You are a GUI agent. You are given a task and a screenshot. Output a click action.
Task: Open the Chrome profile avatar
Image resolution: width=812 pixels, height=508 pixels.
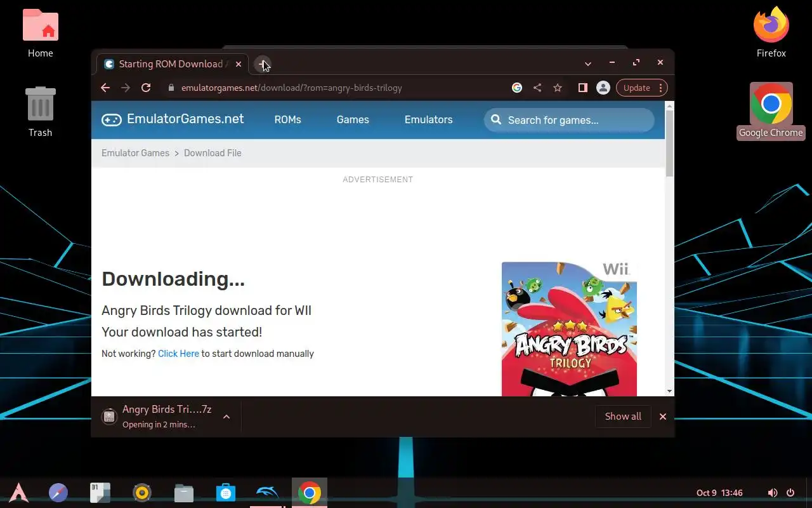pos(603,88)
